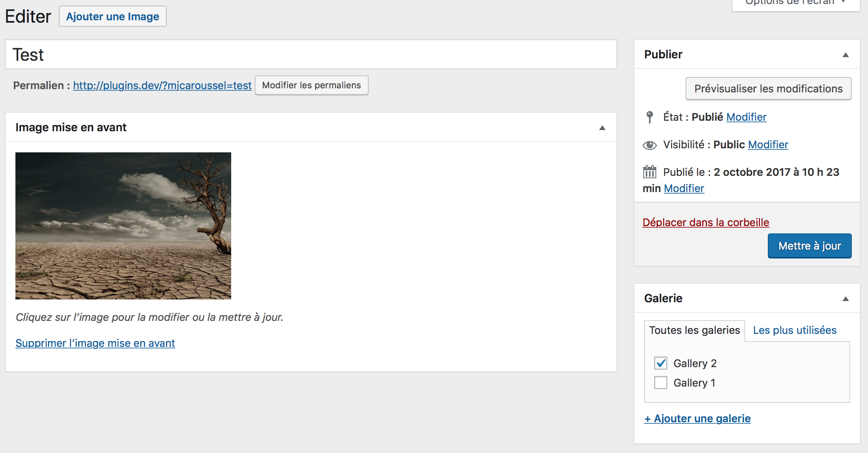Image resolution: width=868 pixels, height=453 pixels.
Task: Click the Mettre à jour button
Action: pyautogui.click(x=810, y=246)
